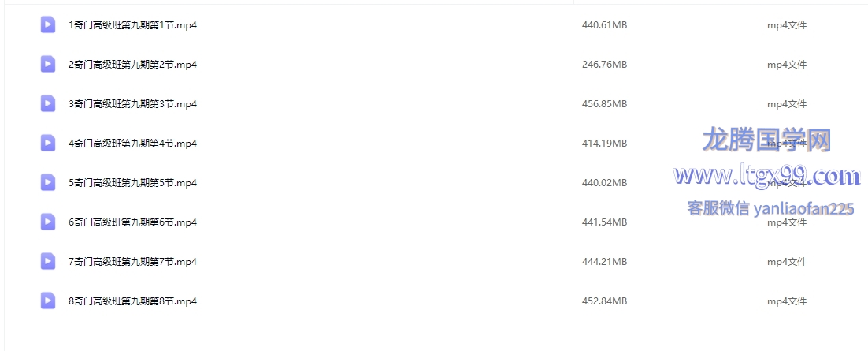Open file name 8奇门高级班第九期第8节.mp4
This screenshot has width=868, height=351.
[133, 301]
